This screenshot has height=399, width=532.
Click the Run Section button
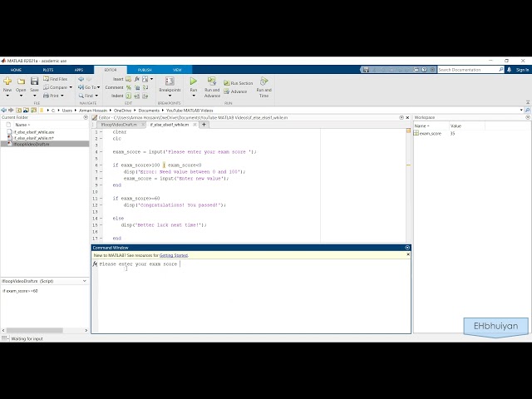pyautogui.click(x=239, y=83)
